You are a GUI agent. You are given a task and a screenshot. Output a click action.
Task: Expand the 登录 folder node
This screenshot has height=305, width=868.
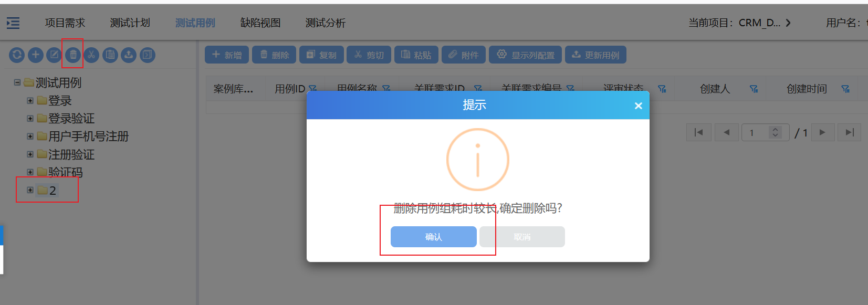pos(30,100)
